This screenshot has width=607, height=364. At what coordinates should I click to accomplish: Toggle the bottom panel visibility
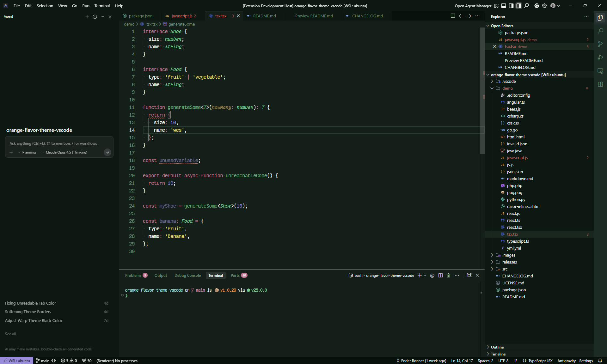coord(504,6)
